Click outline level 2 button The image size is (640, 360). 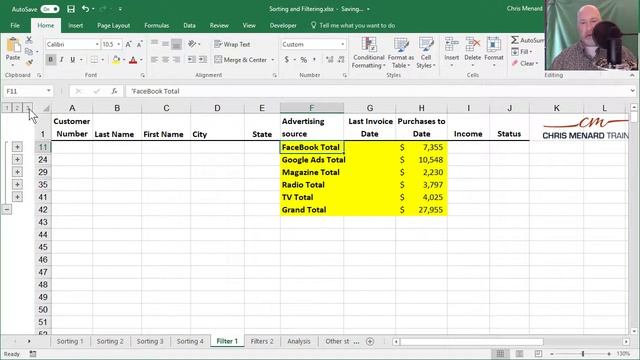coord(17,108)
